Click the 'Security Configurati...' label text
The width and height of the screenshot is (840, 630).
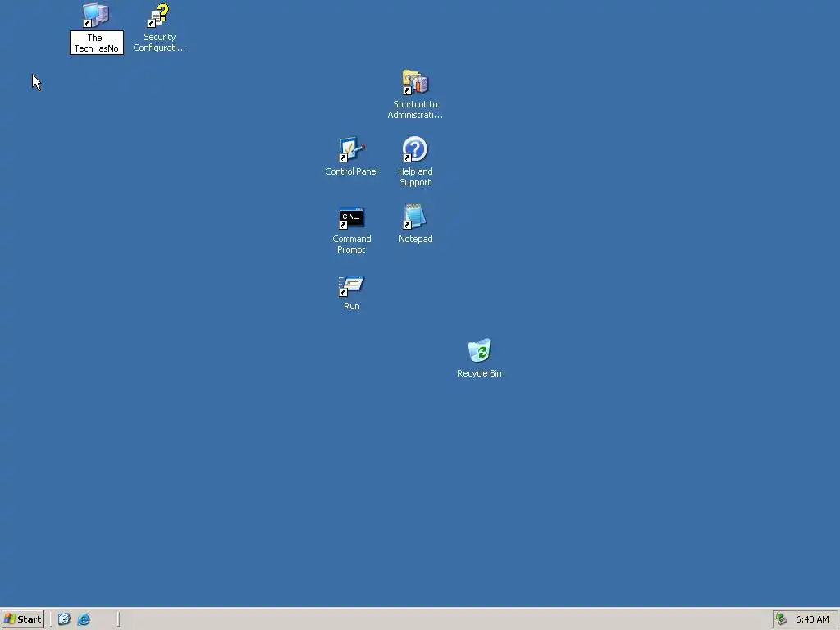click(160, 43)
